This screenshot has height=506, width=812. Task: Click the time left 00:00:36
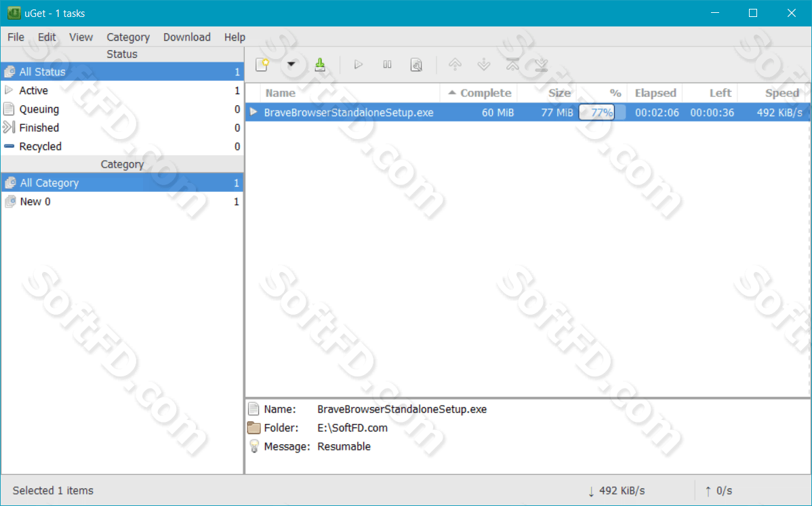(712, 113)
